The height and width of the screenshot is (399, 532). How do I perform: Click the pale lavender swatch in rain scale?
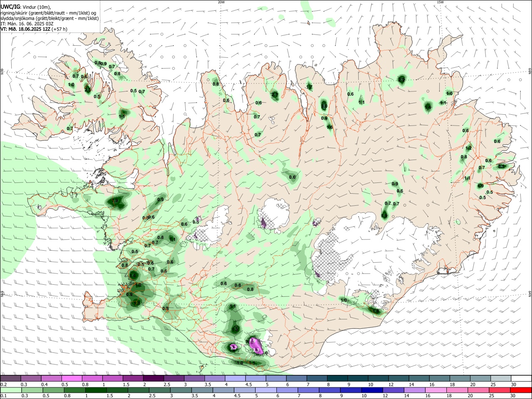tap(265, 390)
